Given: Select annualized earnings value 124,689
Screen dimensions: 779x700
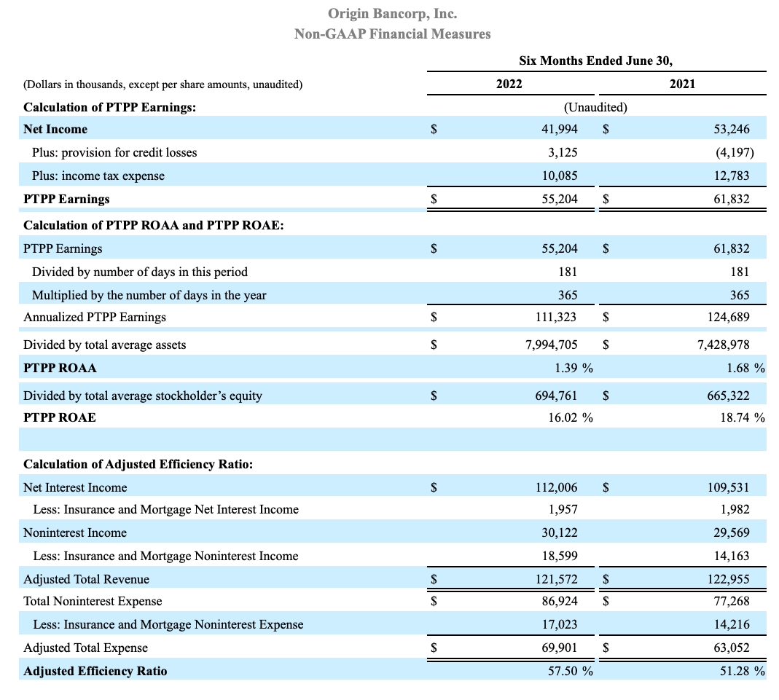Looking at the screenshot, I should (x=728, y=318).
